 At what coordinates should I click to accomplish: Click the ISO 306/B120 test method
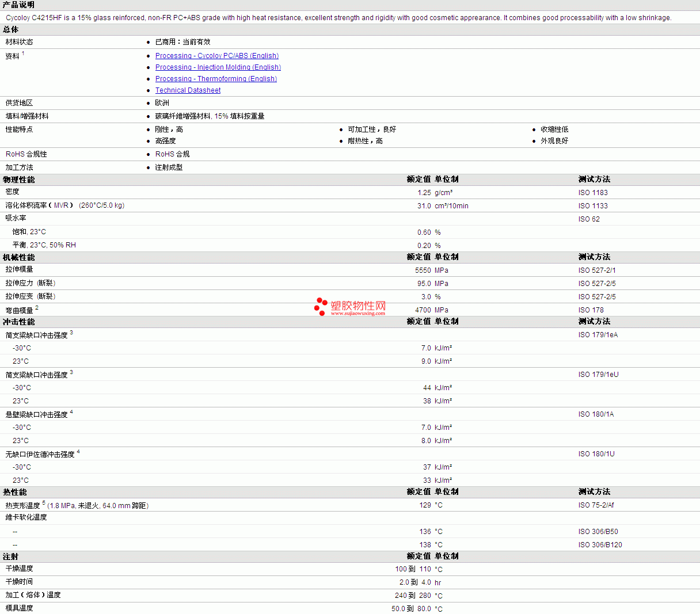click(600, 545)
